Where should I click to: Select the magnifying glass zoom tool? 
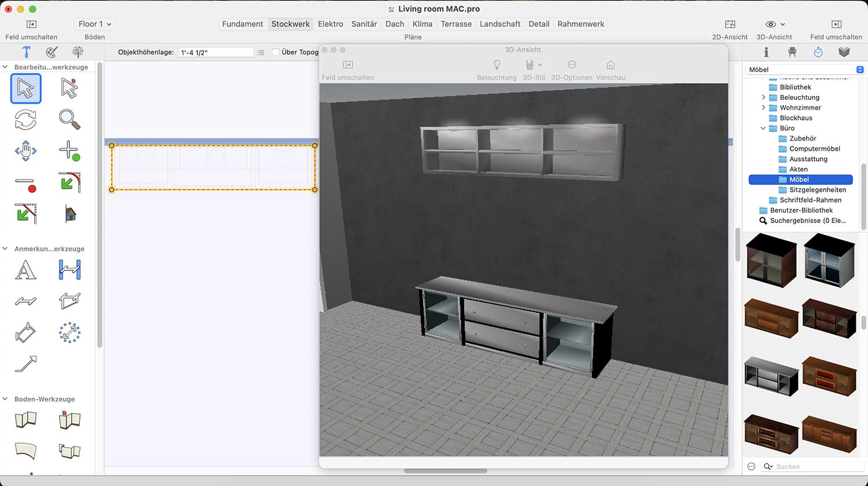[x=69, y=119]
